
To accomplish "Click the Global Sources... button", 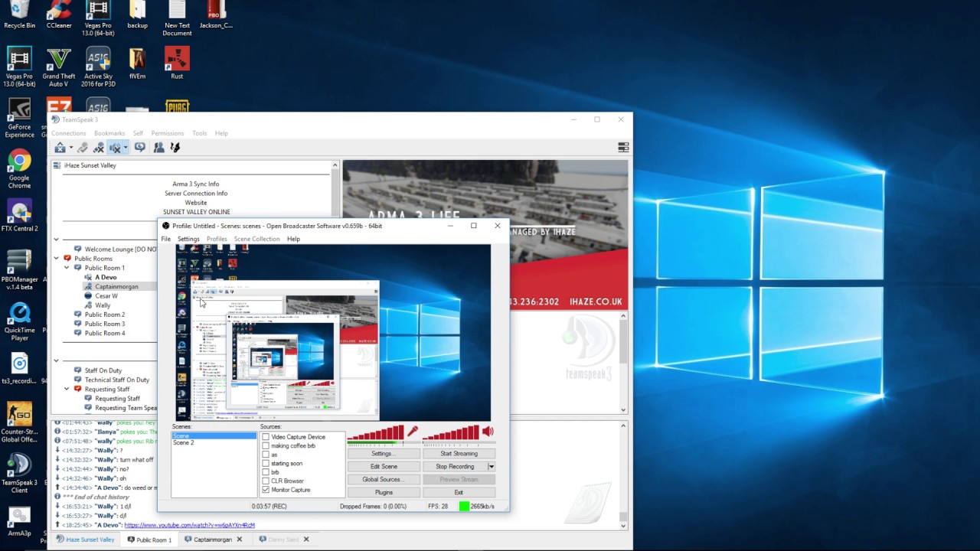I will click(x=384, y=480).
